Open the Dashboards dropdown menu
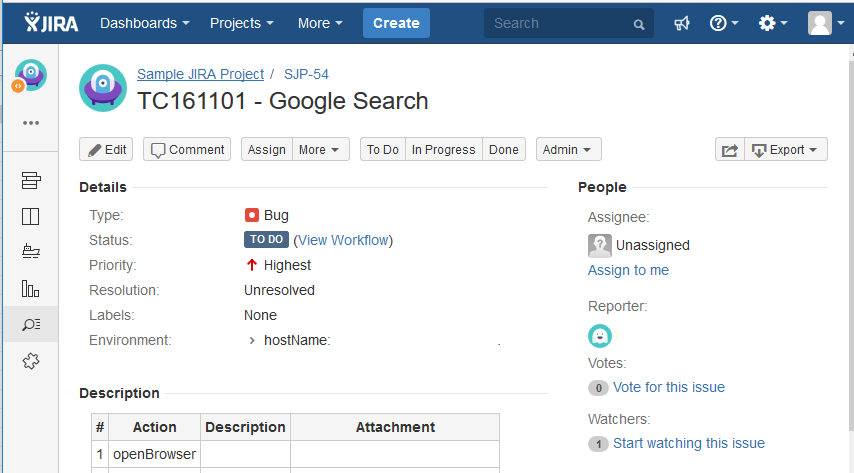This screenshot has height=473, width=854. pos(144,23)
